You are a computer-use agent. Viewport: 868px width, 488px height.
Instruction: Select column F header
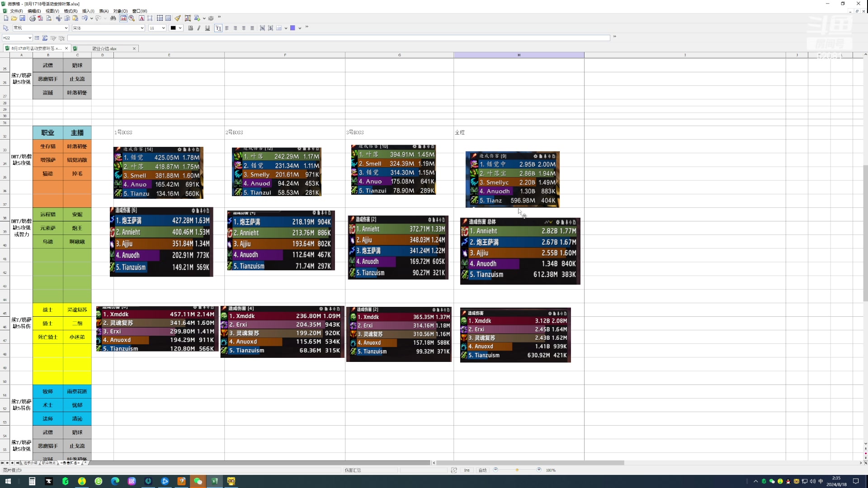[285, 55]
